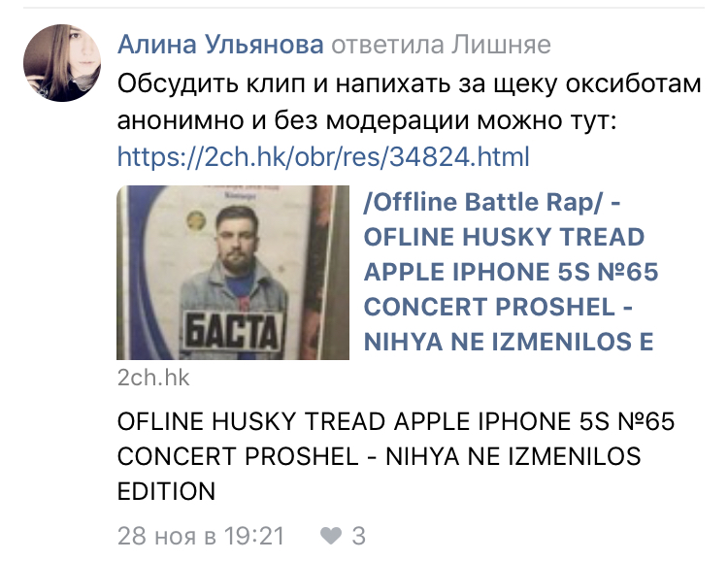The image size is (728, 561).
Task: Click the preview description ending with EDITION
Action: [396, 456]
